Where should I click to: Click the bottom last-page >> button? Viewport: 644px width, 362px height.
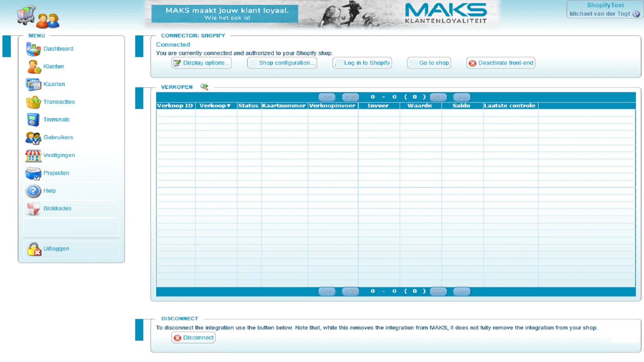tap(462, 291)
